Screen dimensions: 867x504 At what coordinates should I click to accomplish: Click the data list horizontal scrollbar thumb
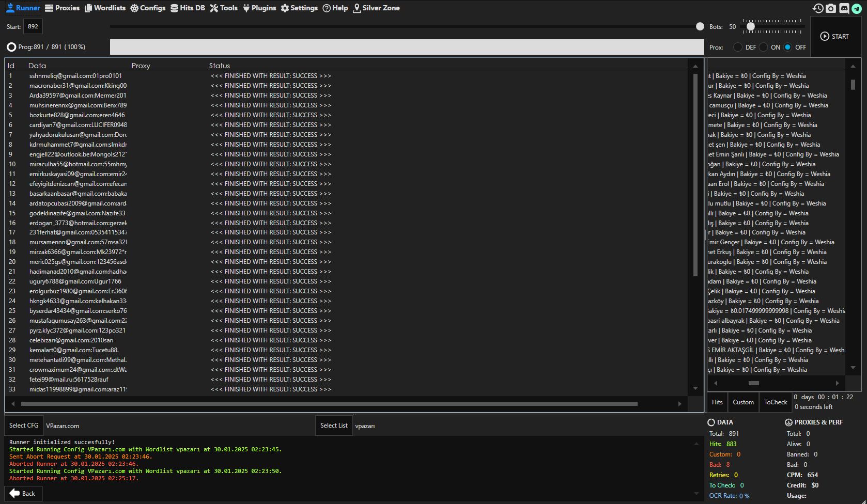[x=329, y=404]
